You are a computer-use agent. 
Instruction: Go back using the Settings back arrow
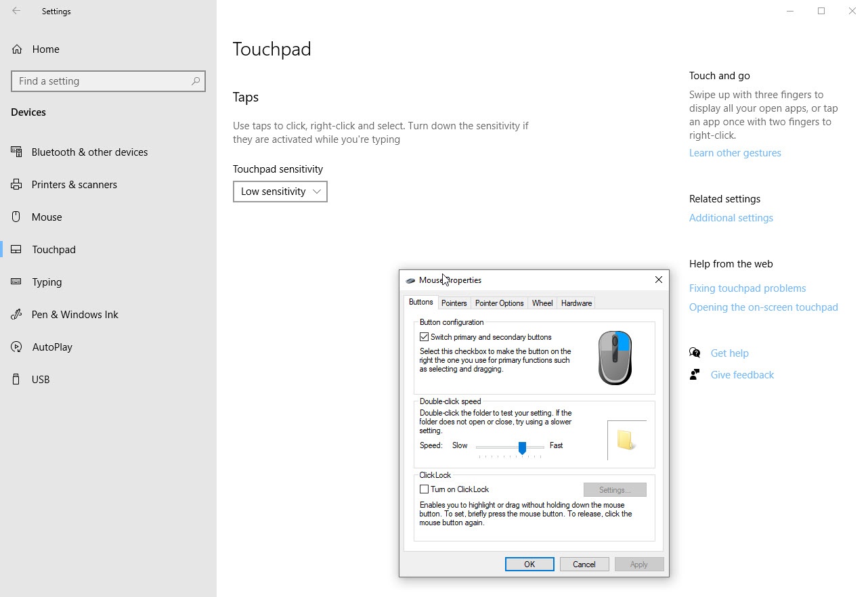point(16,11)
